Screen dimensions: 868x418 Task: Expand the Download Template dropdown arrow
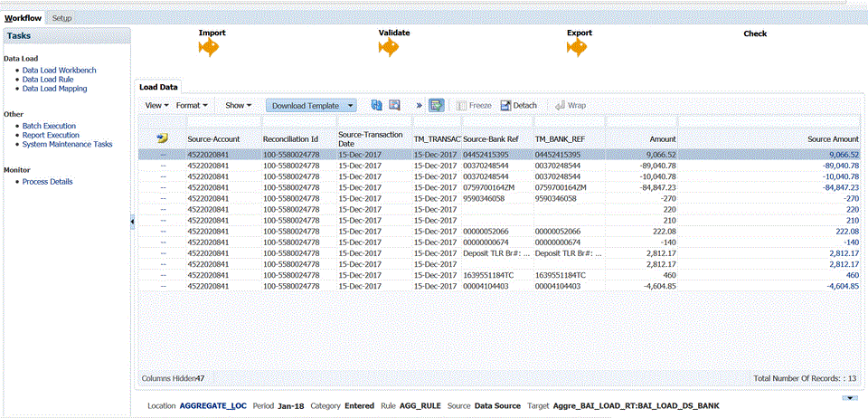pyautogui.click(x=350, y=105)
